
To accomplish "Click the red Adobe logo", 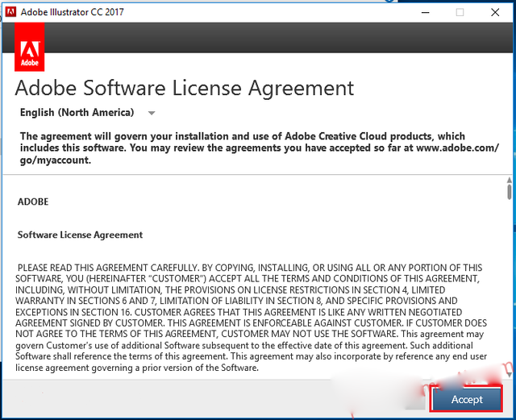I will click(x=29, y=47).
